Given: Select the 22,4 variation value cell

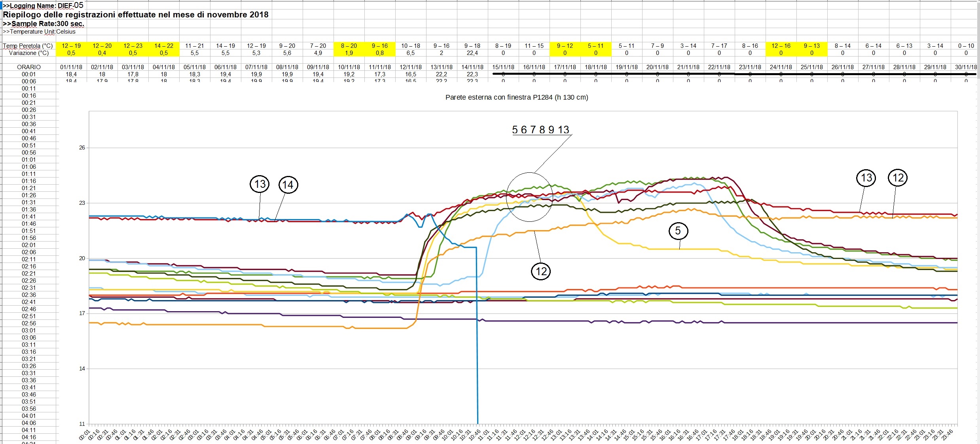Looking at the screenshot, I should point(472,53).
